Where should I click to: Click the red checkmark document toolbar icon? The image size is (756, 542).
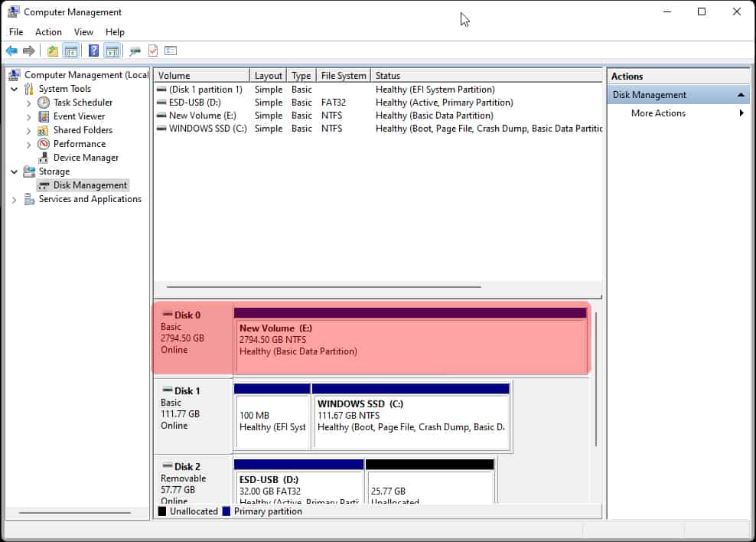153,51
